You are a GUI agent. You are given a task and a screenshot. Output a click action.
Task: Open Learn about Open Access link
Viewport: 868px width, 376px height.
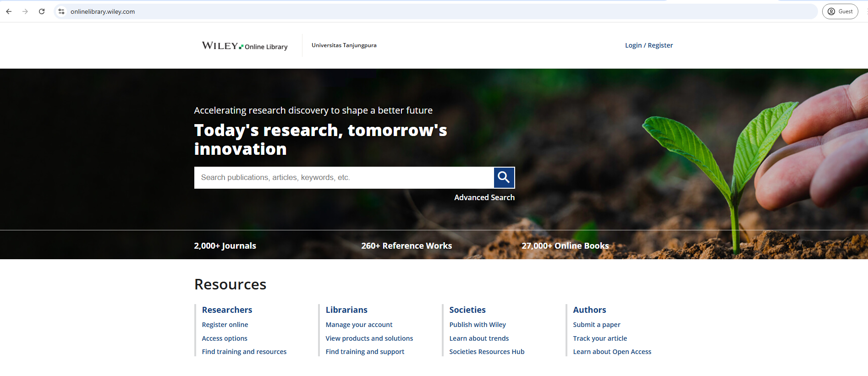[x=612, y=352]
